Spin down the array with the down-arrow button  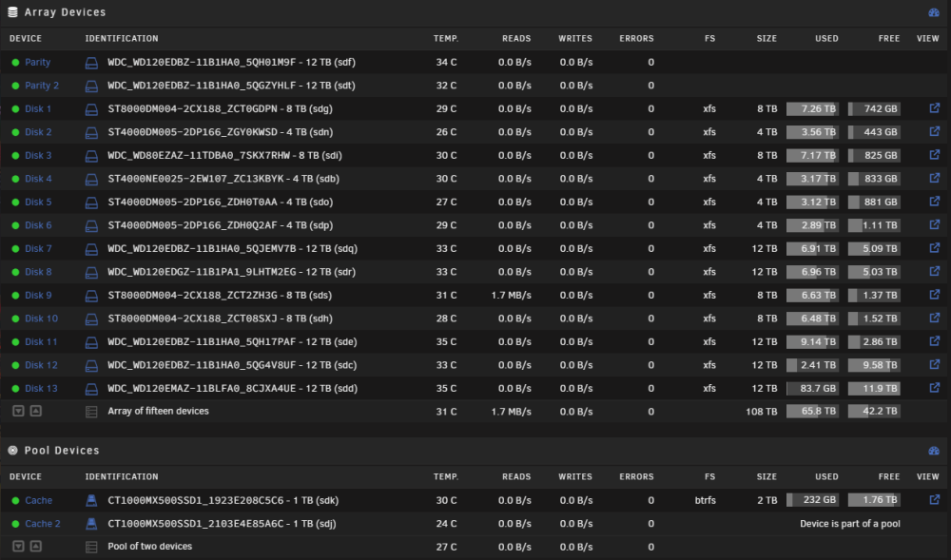[x=19, y=411]
